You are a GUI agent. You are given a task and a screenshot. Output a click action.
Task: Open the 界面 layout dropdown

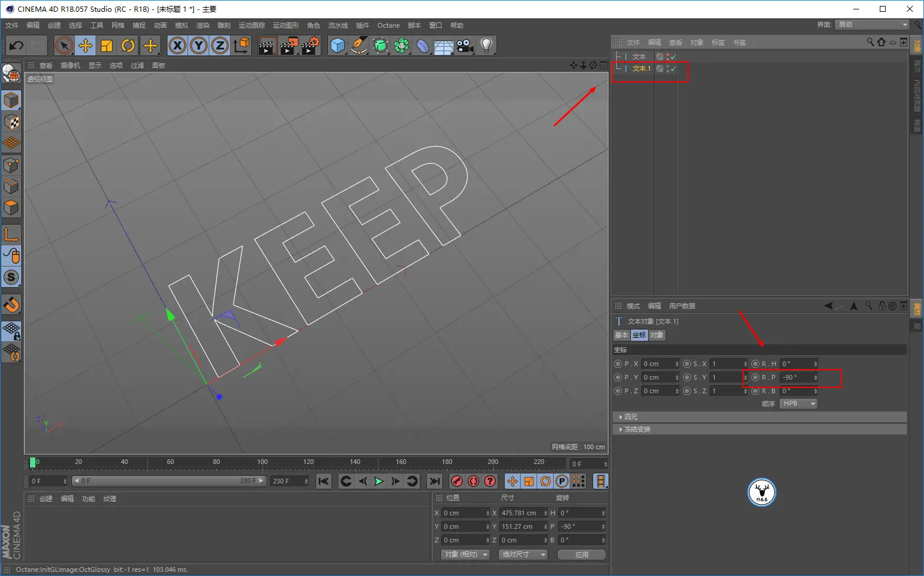tap(873, 25)
